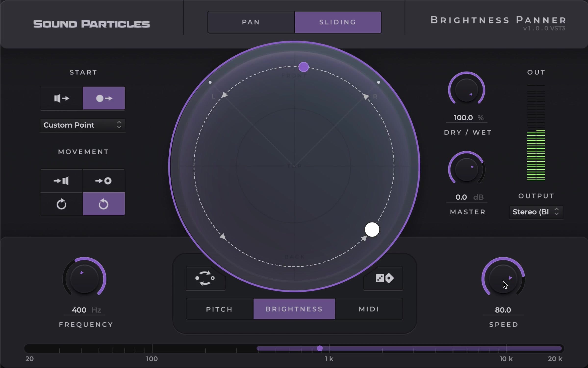Click the 0.0 dB master value
Viewport: 588px width, 368px height.
point(467,197)
